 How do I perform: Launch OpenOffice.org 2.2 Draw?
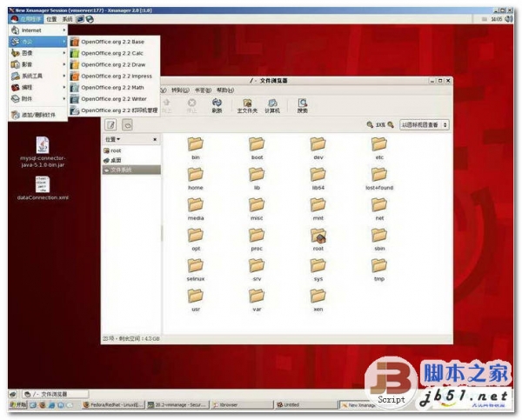point(114,64)
